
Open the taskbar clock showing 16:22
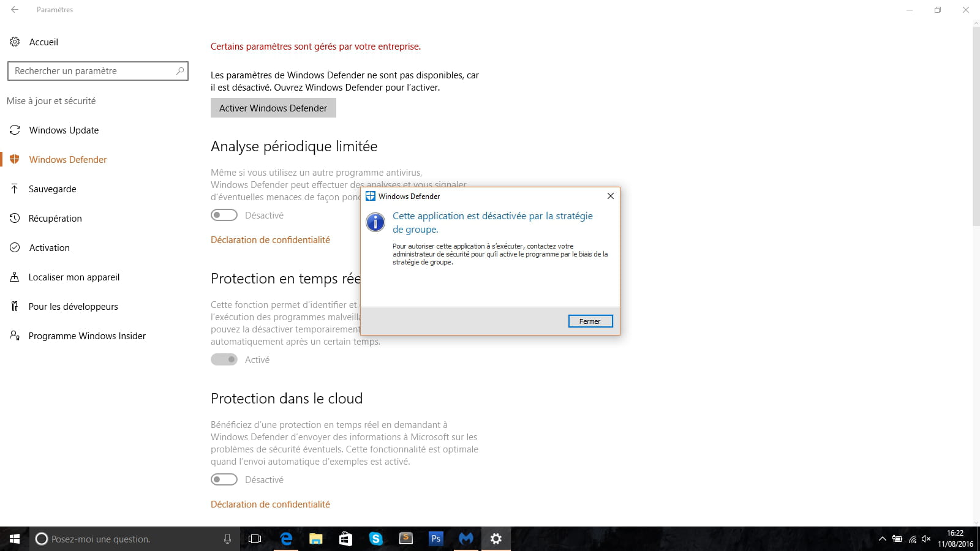click(x=956, y=539)
